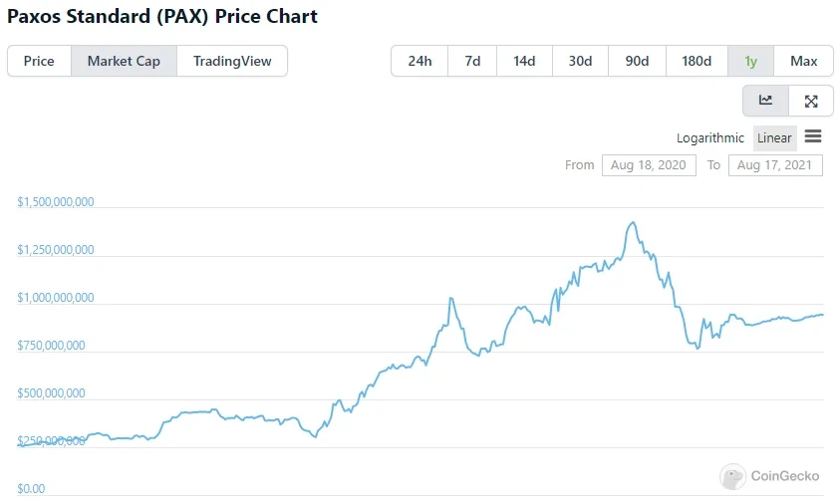The width and height of the screenshot is (837, 504).
Task: Set time range to 7d
Action: pos(472,61)
